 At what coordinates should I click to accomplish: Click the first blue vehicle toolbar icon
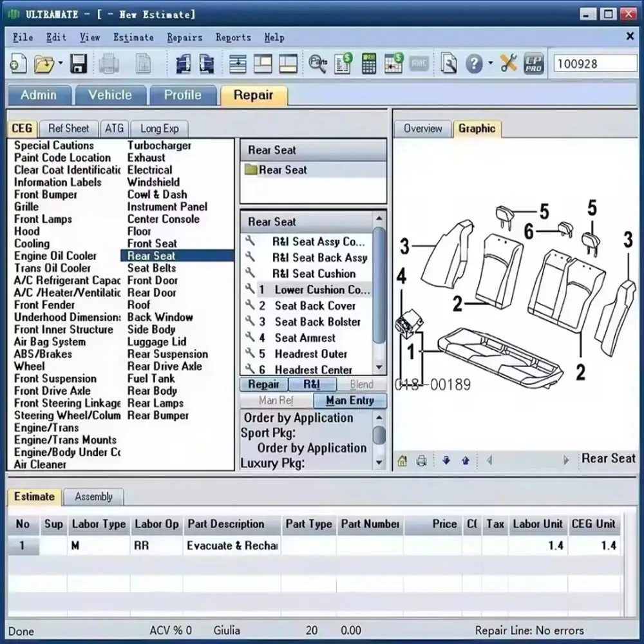click(183, 64)
